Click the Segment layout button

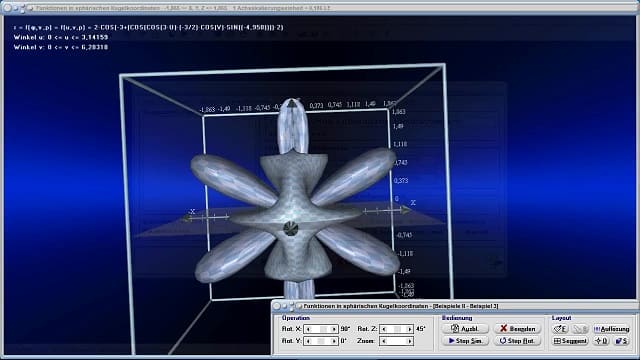[571, 341]
